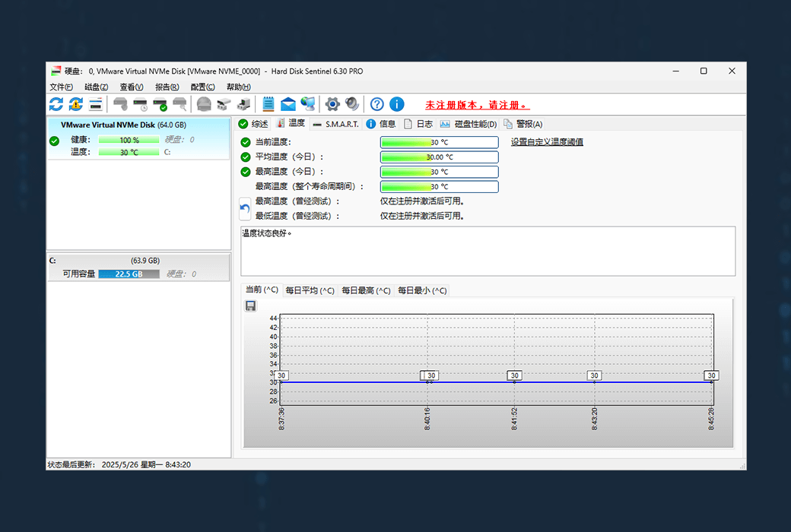The image size is (791, 532).
Task: Open the 配置(C) menu
Action: [x=203, y=87]
